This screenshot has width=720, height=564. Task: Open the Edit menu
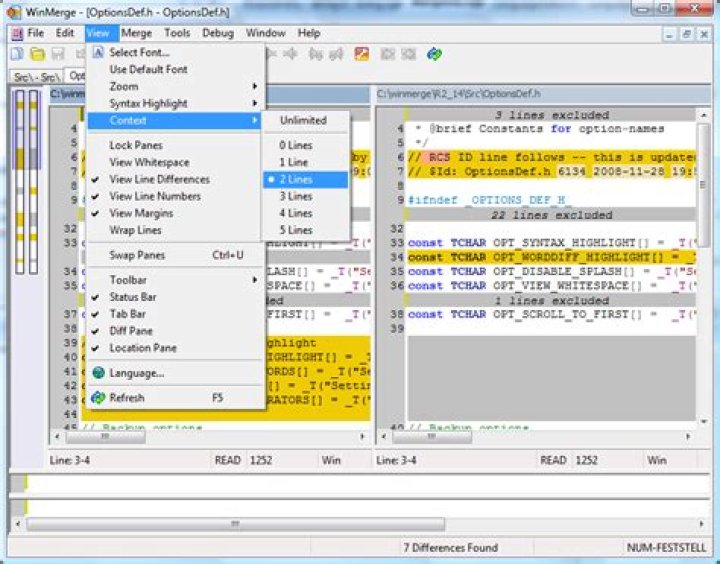65,33
